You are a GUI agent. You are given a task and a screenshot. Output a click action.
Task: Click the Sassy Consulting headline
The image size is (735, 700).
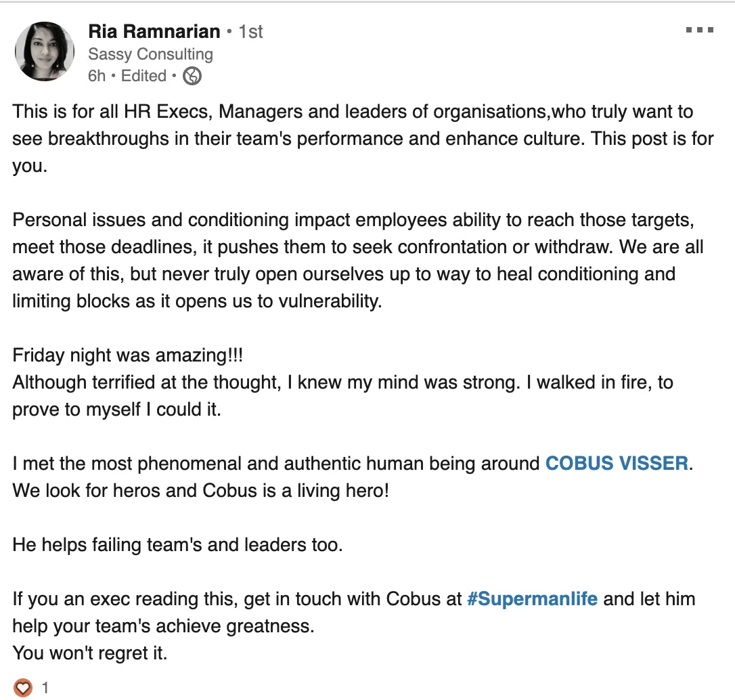pos(150,54)
